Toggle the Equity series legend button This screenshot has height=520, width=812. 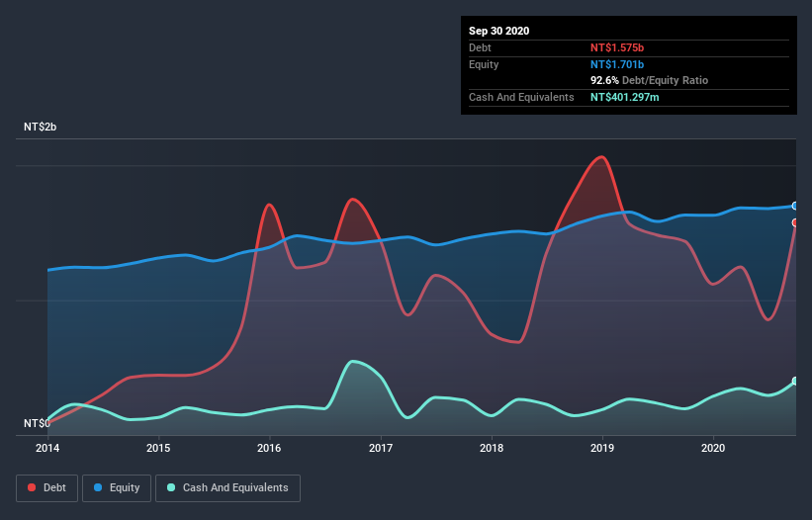[x=117, y=488]
